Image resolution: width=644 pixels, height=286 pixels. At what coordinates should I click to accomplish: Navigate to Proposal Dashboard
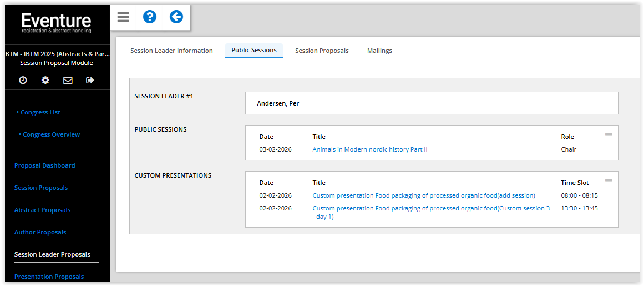[x=45, y=165]
